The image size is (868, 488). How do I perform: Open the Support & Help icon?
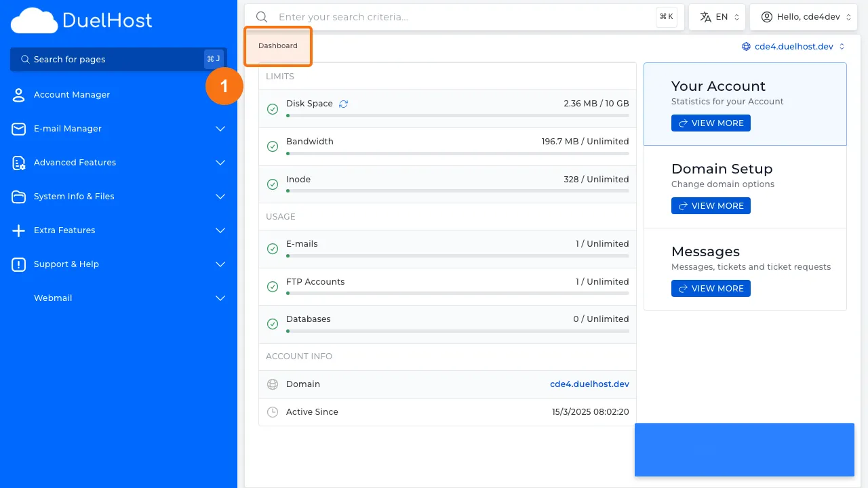[x=18, y=264]
